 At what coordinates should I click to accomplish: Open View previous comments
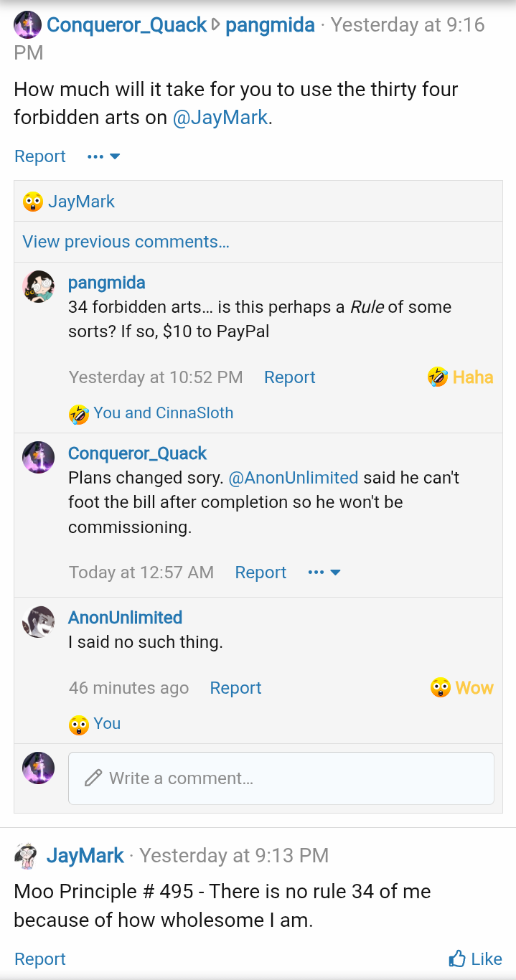126,242
